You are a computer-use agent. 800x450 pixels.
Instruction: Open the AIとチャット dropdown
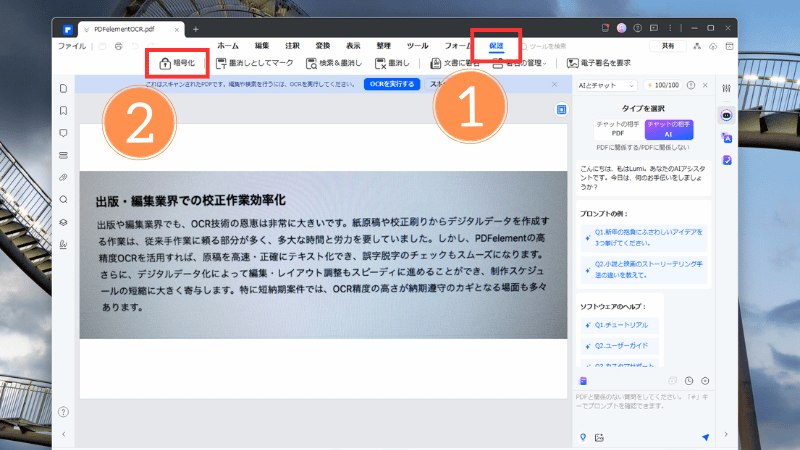coord(607,86)
